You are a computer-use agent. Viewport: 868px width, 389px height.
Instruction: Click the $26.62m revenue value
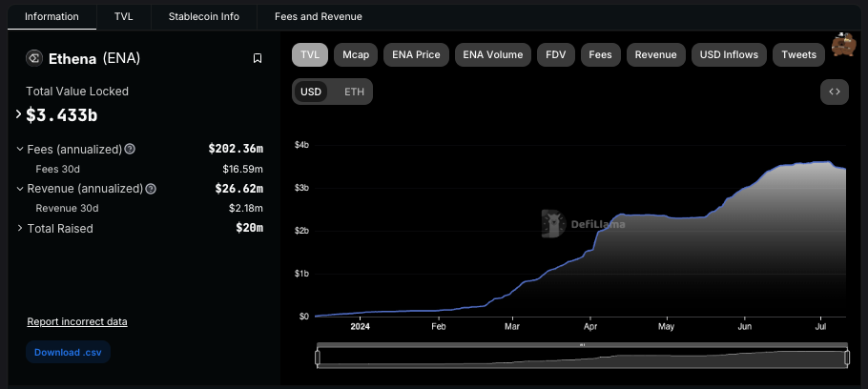click(239, 189)
